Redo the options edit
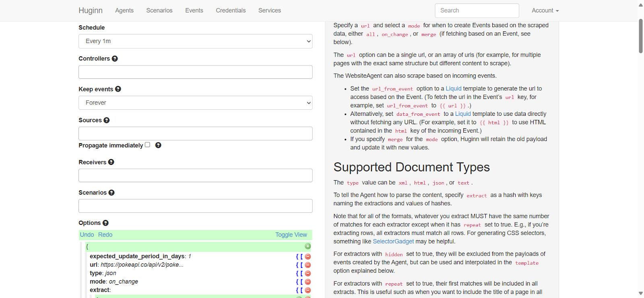Image resolution: width=644 pixels, height=298 pixels. point(105,235)
